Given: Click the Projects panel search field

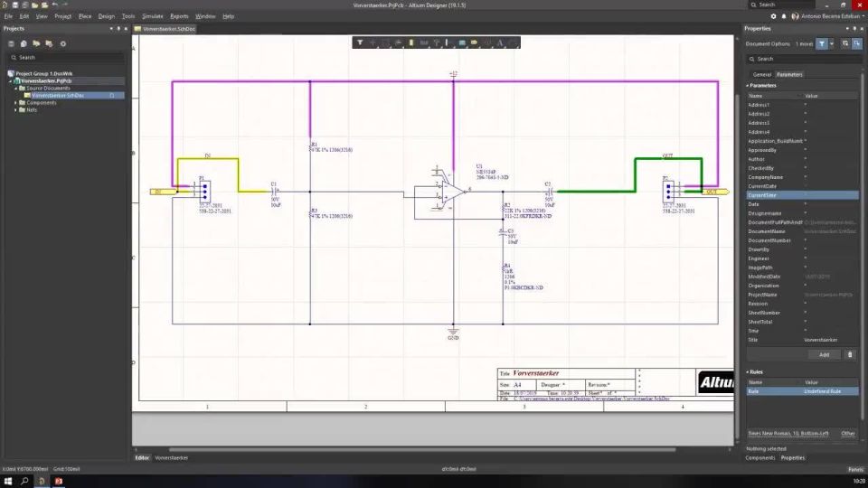Looking at the screenshot, I should pos(65,58).
